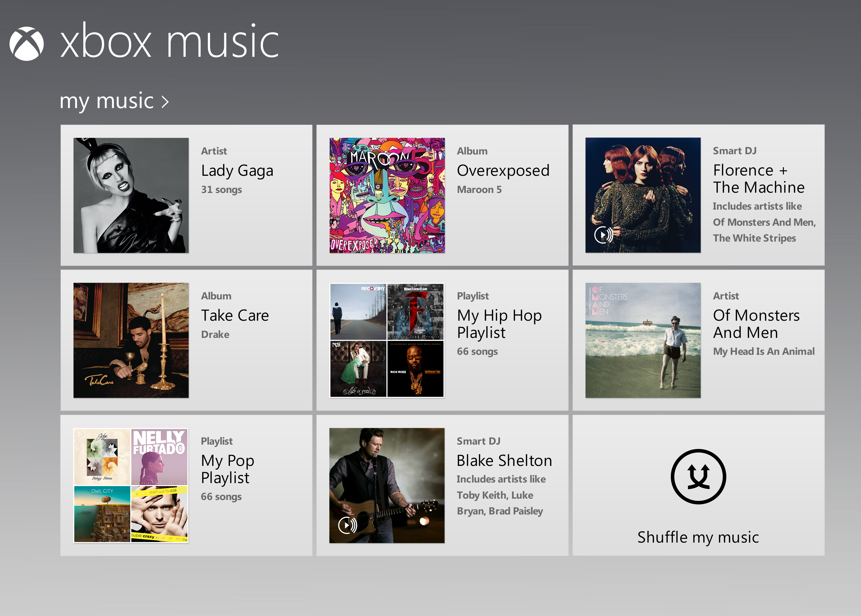861x616 pixels.
Task: Select Michael Bublé Crazy Love cover
Action: click(159, 514)
